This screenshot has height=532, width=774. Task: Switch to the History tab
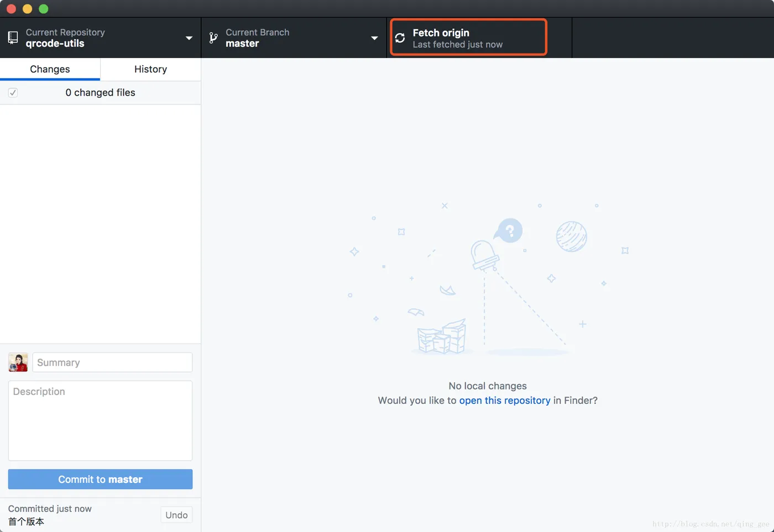click(x=150, y=69)
